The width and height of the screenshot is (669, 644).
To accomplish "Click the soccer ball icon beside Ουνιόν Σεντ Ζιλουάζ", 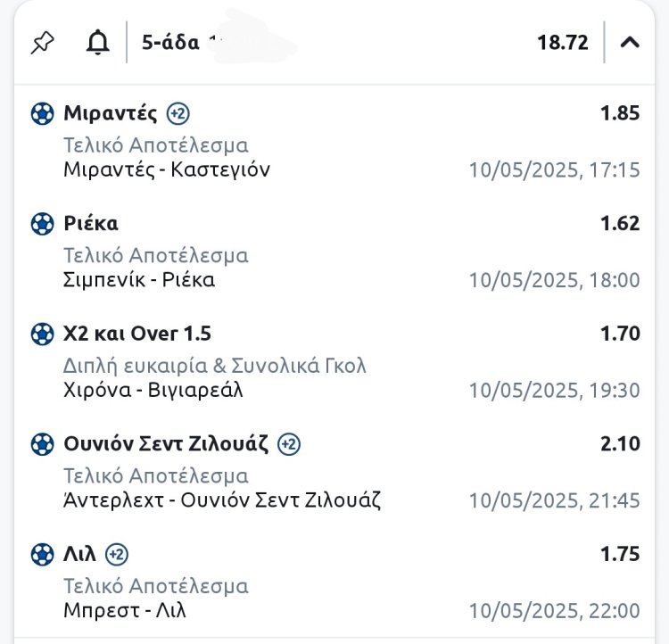I will pyautogui.click(x=42, y=443).
